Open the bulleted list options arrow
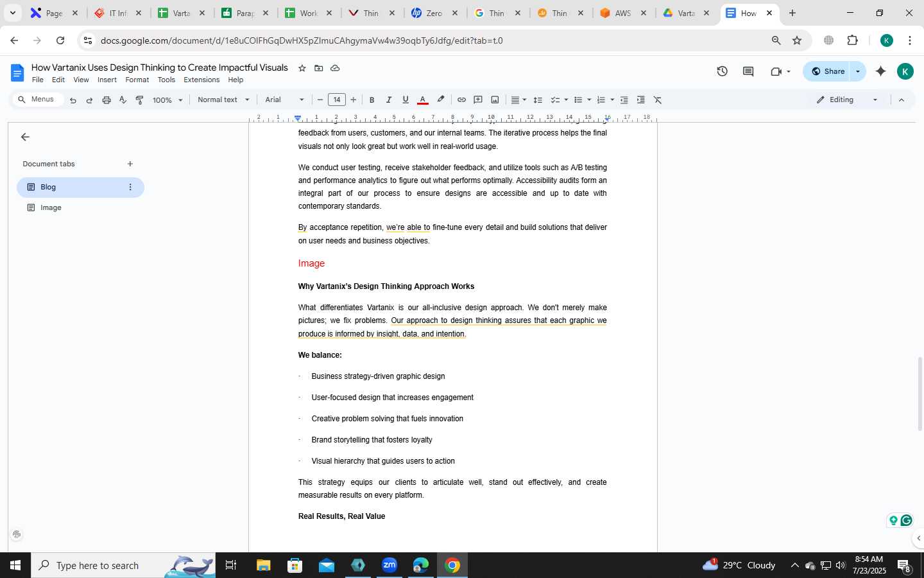Screen dimensions: 924x578 click(x=589, y=100)
